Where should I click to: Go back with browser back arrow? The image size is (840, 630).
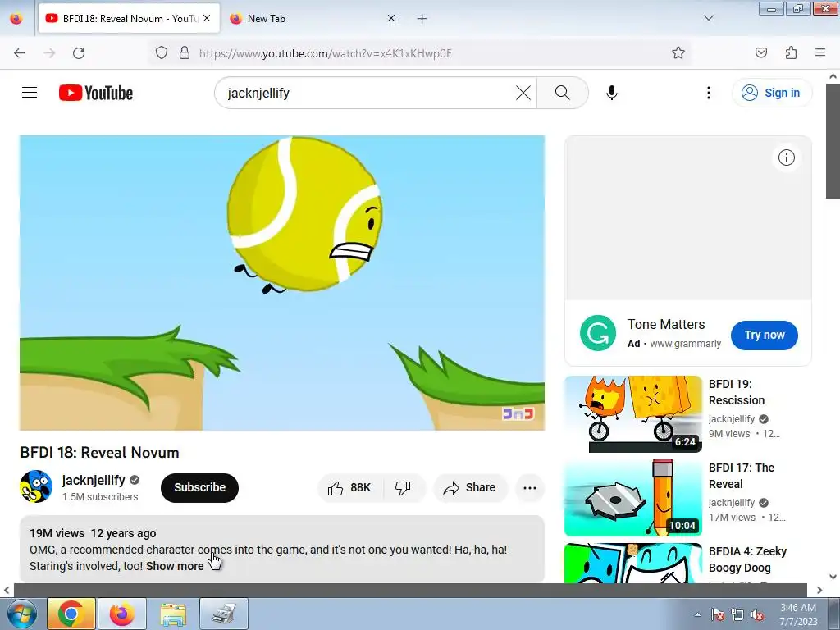point(20,53)
